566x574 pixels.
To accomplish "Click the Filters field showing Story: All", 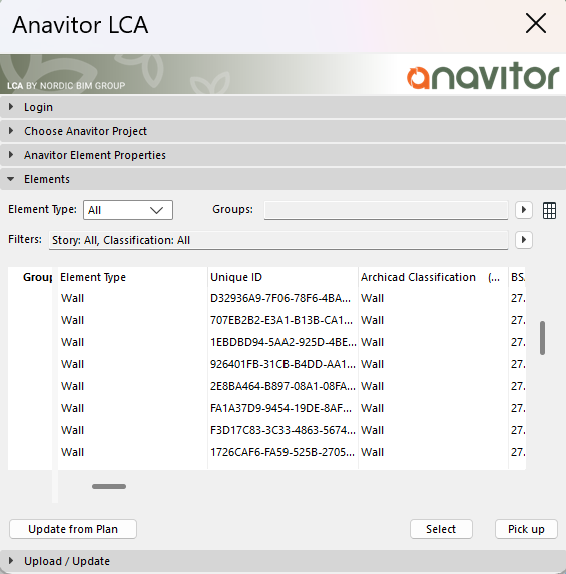I will pos(278,240).
